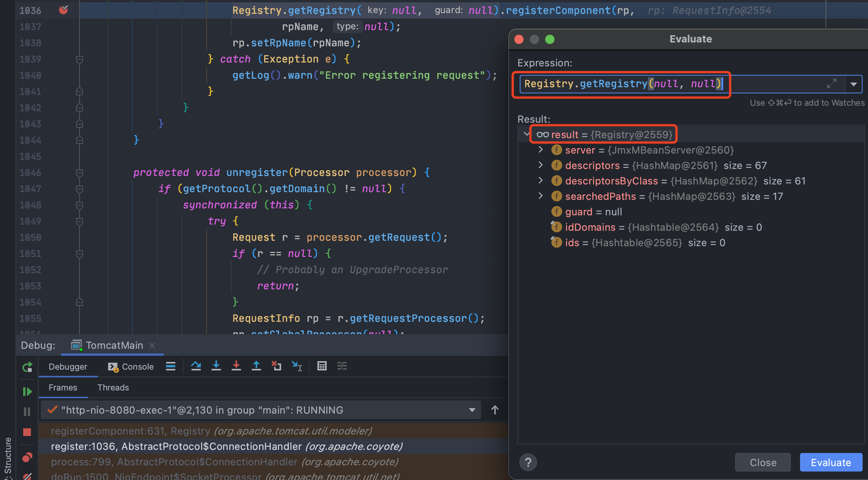Open Evaluate Expression calculator icon
Viewport: 868px width, 480px height.
pos(322,366)
